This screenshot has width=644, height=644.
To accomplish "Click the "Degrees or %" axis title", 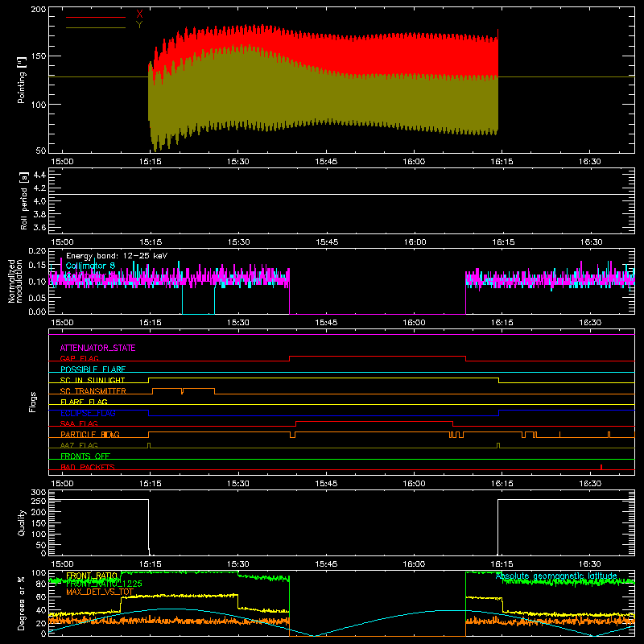I will (x=22, y=603).
